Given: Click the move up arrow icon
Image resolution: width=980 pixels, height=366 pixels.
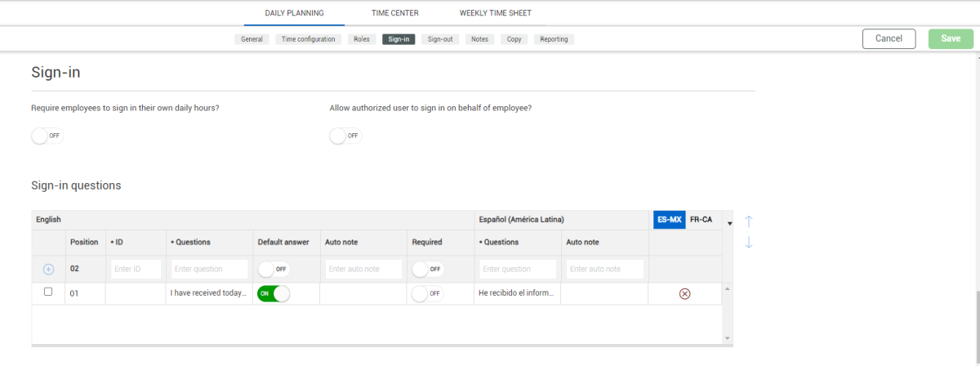Looking at the screenshot, I should coord(748,221).
